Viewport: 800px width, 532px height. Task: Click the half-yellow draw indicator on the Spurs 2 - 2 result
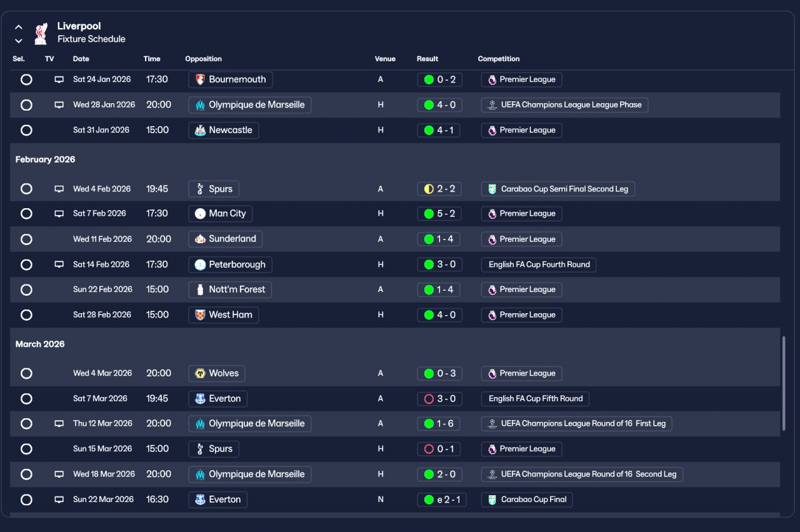click(x=429, y=189)
